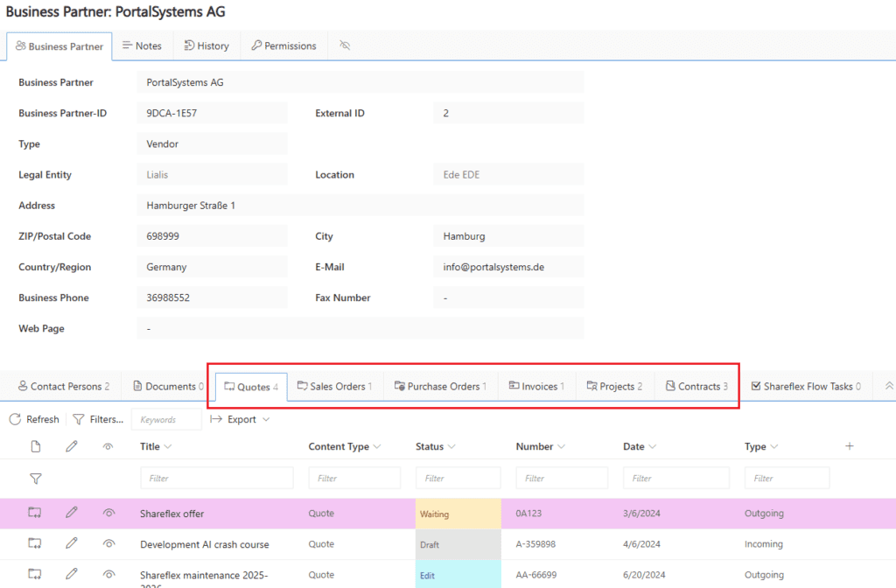
Task: Click the Title filter field
Action: (217, 478)
